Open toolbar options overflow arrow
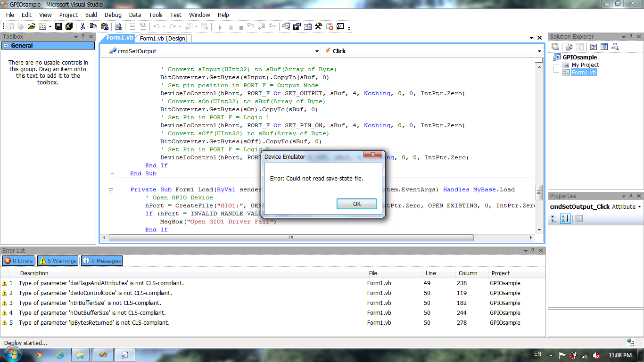 [x=349, y=27]
